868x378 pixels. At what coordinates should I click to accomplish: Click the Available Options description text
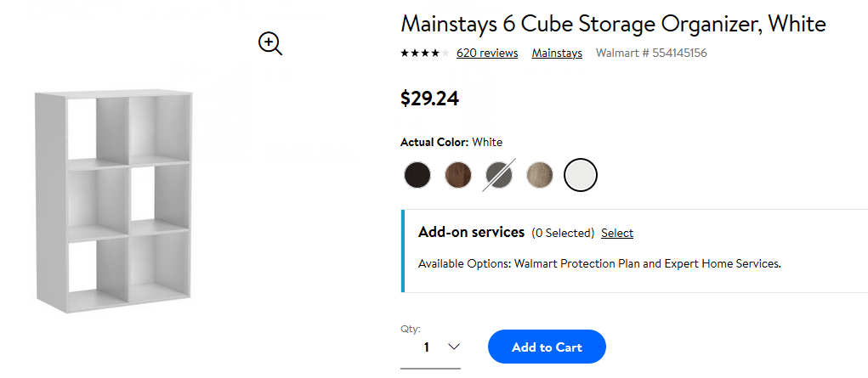(x=599, y=263)
